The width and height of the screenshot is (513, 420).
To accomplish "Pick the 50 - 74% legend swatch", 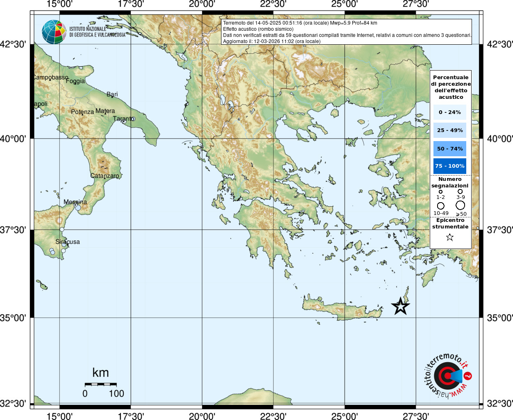I will click(449, 148).
